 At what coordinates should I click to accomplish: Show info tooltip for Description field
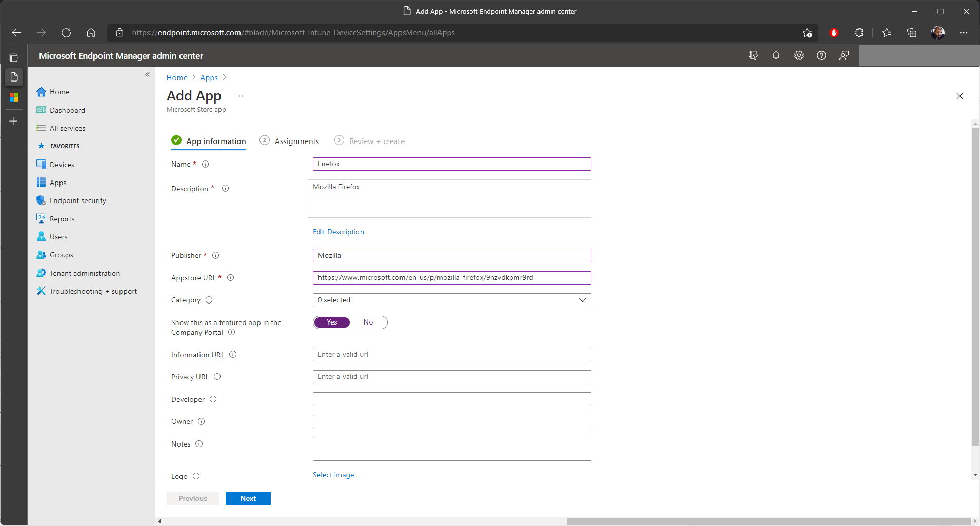tap(225, 188)
